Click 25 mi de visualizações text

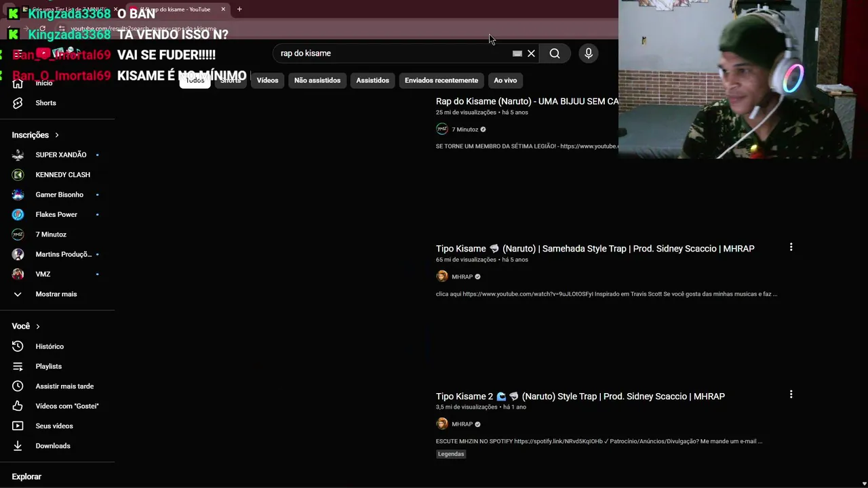click(x=466, y=113)
